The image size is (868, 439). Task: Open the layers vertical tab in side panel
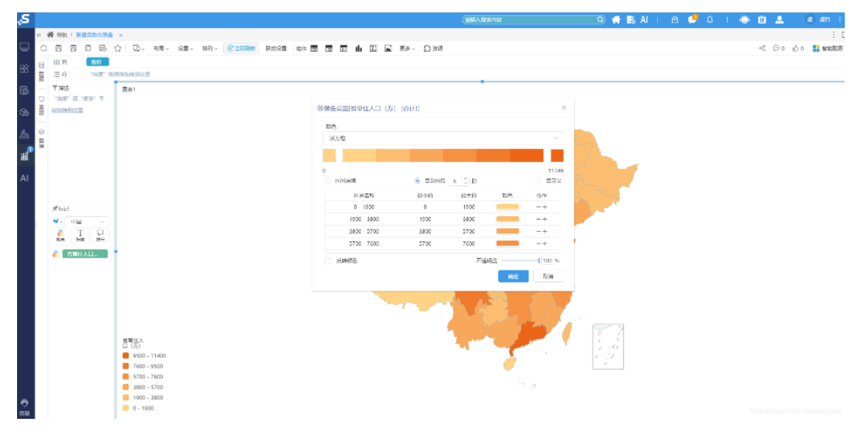point(42,139)
